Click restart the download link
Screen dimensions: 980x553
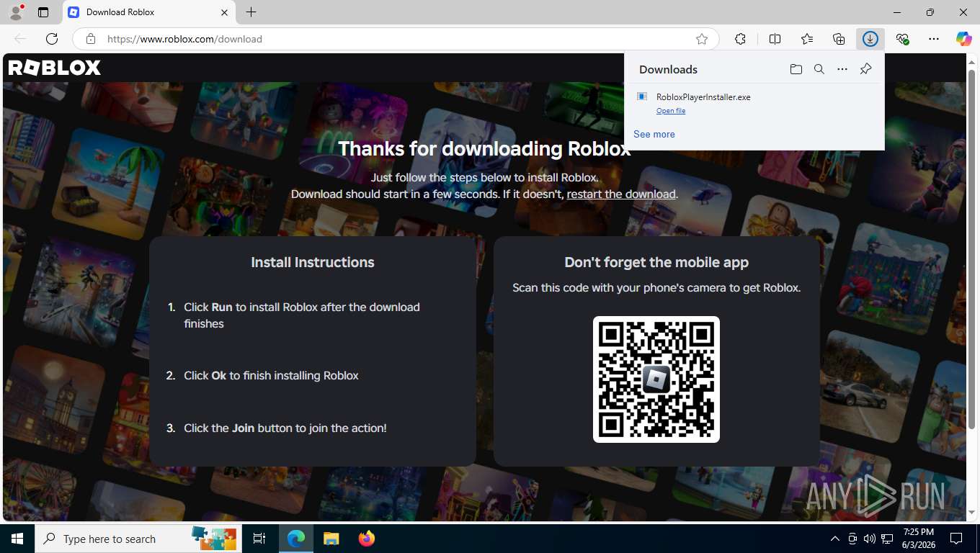[x=621, y=194]
